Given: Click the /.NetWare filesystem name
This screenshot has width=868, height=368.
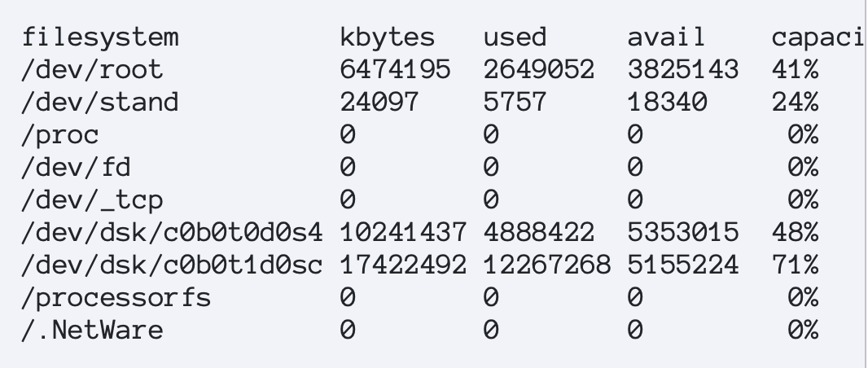Looking at the screenshot, I should pos(92,331).
